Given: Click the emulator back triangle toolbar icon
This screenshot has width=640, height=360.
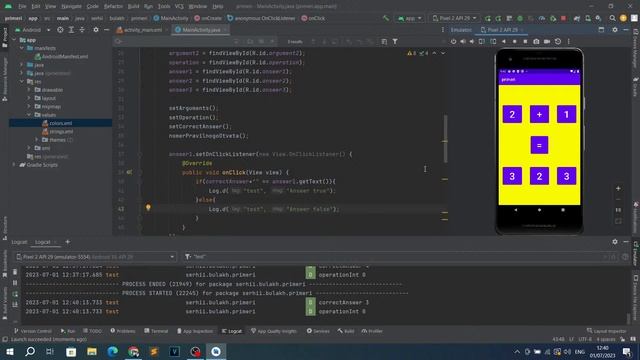Looking at the screenshot, I should click(504, 42).
